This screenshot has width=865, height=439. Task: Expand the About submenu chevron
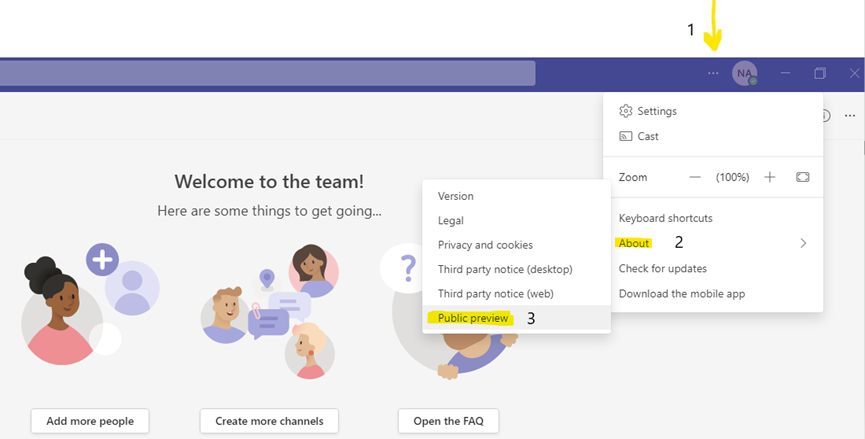[x=803, y=243]
